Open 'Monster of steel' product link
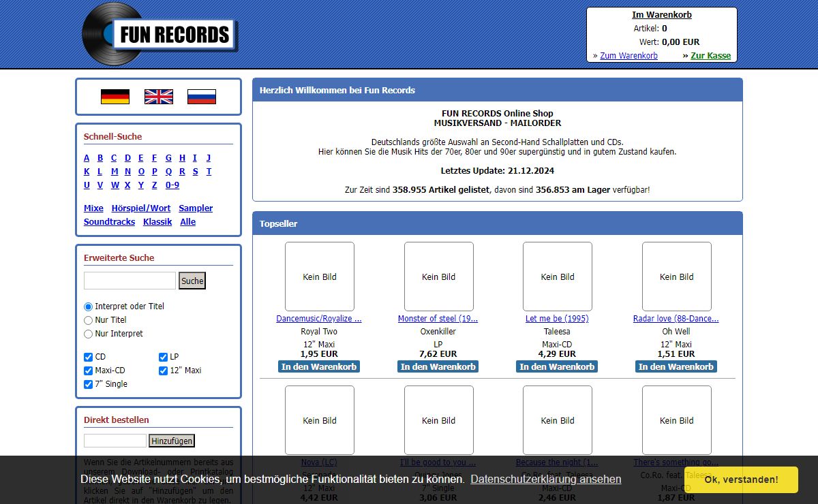Screen dimensions: 818x504 pyautogui.click(x=438, y=319)
